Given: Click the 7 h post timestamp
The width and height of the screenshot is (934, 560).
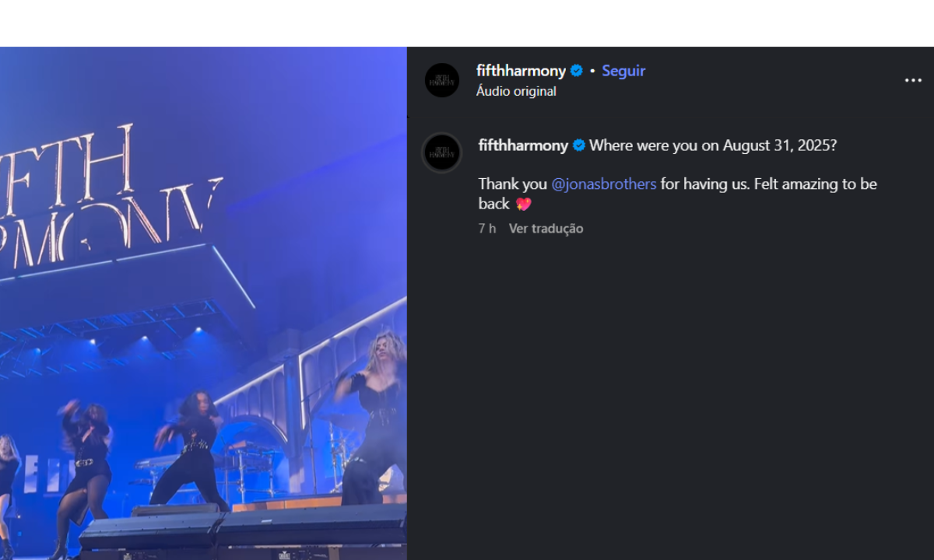Looking at the screenshot, I should tap(487, 229).
